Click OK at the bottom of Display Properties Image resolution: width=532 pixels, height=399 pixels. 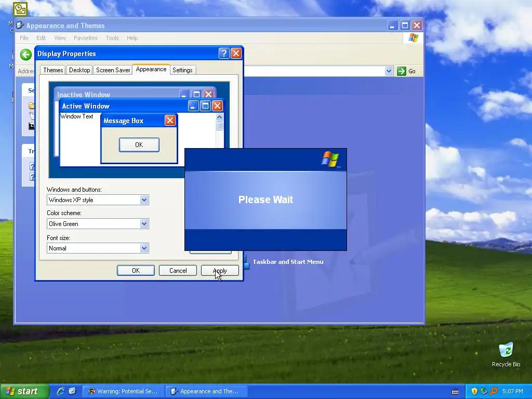pyautogui.click(x=136, y=270)
